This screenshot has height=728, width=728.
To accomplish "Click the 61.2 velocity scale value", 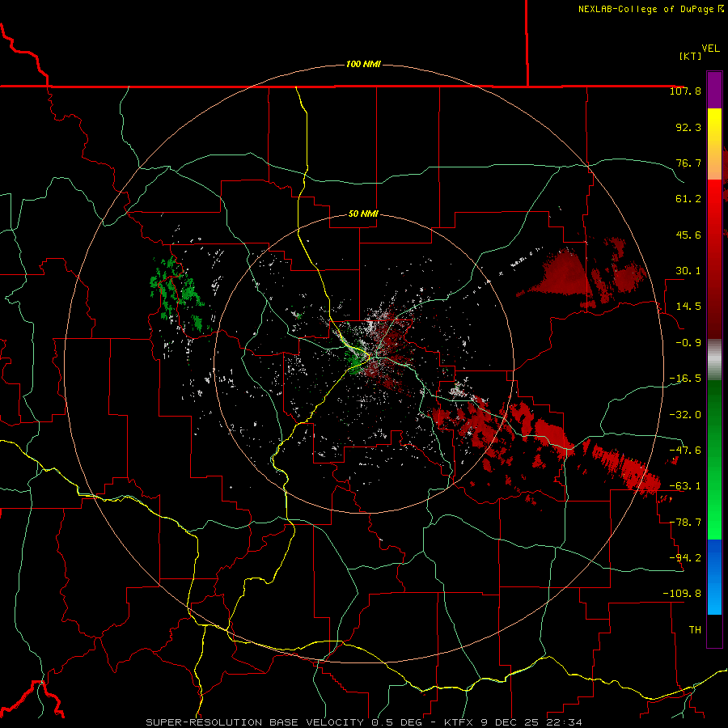I will [x=688, y=199].
